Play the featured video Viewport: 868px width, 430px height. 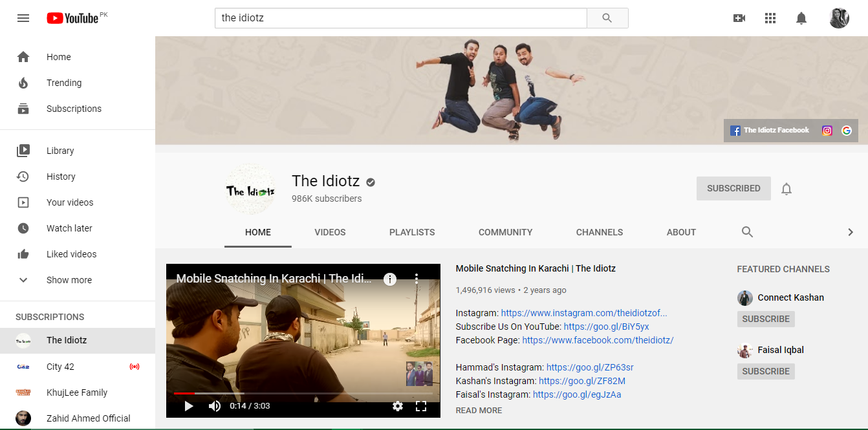coord(189,406)
